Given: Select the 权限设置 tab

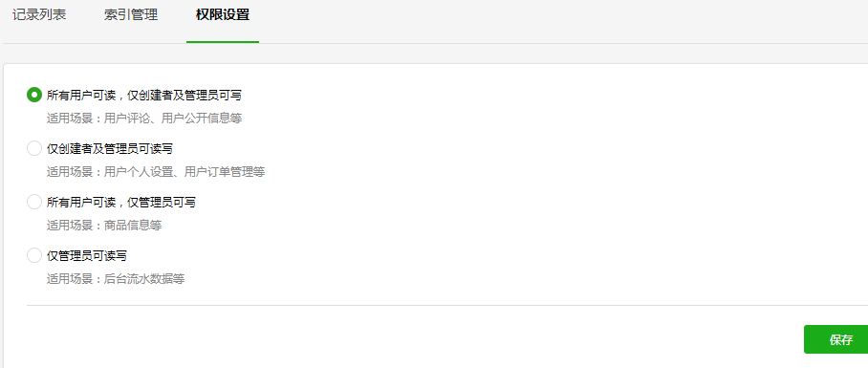Looking at the screenshot, I should pos(223,15).
